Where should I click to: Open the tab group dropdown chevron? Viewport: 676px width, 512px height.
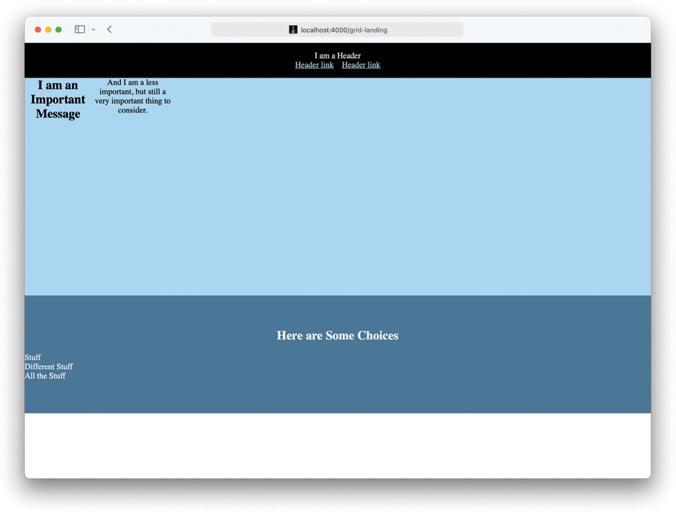pos(93,30)
